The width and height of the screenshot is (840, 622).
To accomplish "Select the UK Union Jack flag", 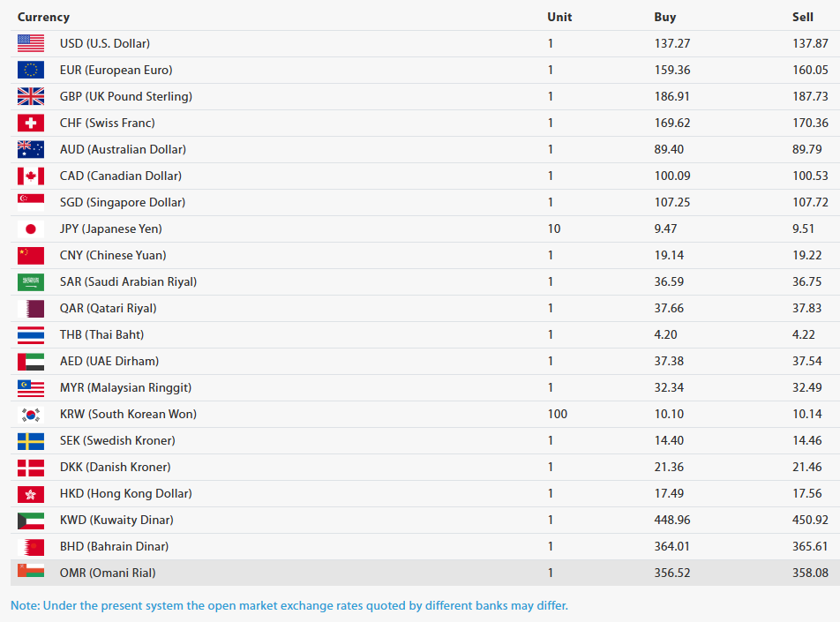I will pos(31,96).
